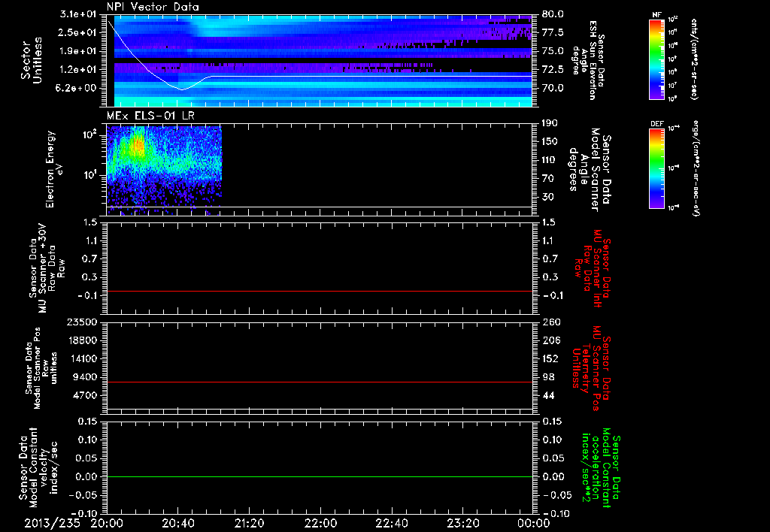The height and width of the screenshot is (532, 770).
Task: Click the green constant velocity line
Action: pos(321,477)
